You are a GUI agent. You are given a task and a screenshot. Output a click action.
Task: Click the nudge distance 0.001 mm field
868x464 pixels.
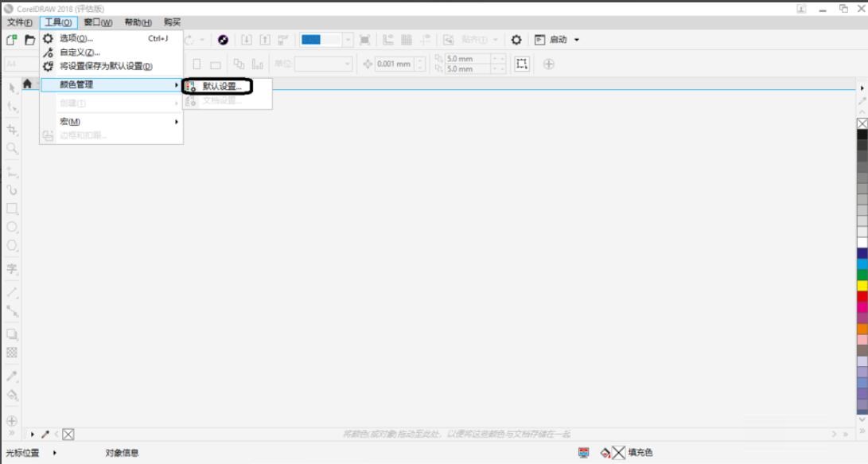click(x=394, y=64)
